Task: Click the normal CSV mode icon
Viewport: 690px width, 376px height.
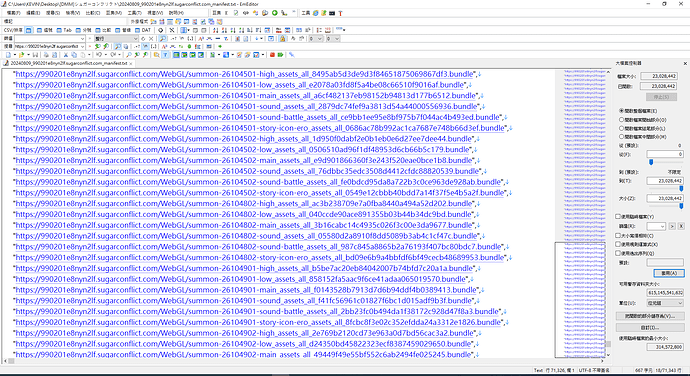Action: click(x=29, y=30)
